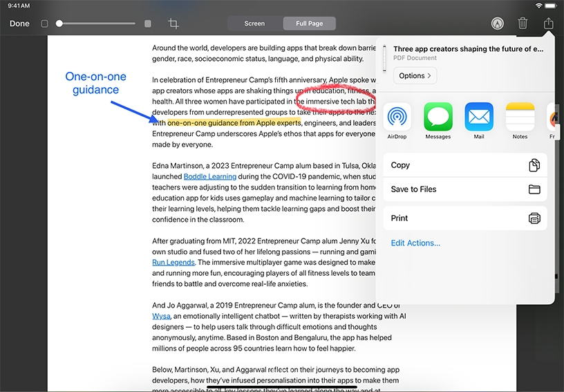Screen dimensions: 564x392
Task: Expand the share sheet Options
Action: coord(415,75)
